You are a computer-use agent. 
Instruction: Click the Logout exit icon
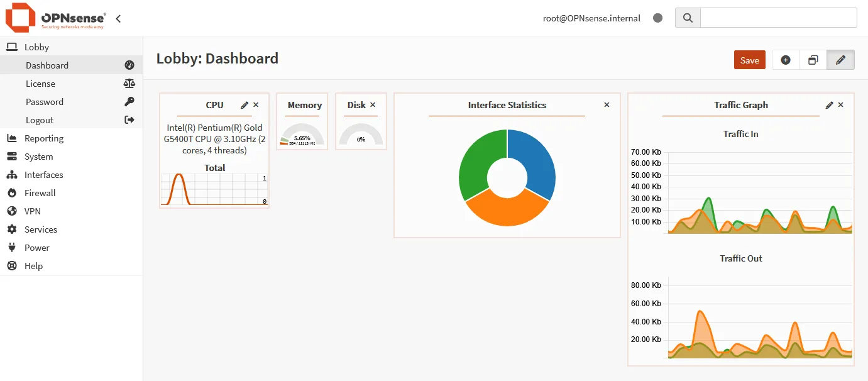(x=129, y=119)
